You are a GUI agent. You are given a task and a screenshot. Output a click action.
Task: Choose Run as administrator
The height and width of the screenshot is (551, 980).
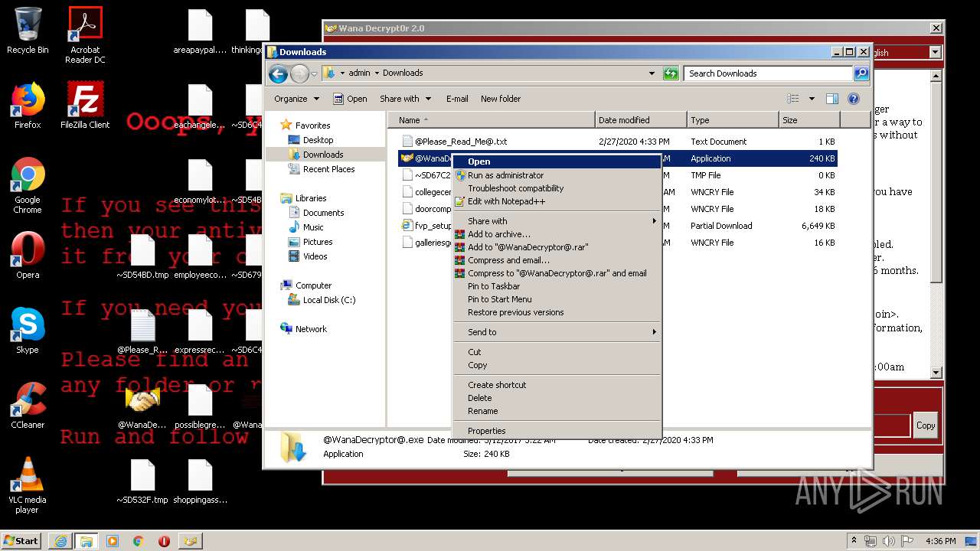pyautogui.click(x=557, y=175)
